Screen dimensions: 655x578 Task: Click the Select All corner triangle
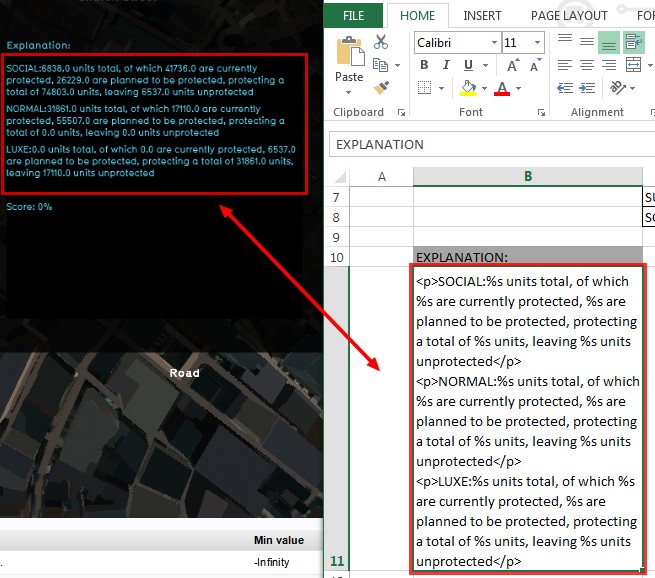pyautogui.click(x=340, y=177)
